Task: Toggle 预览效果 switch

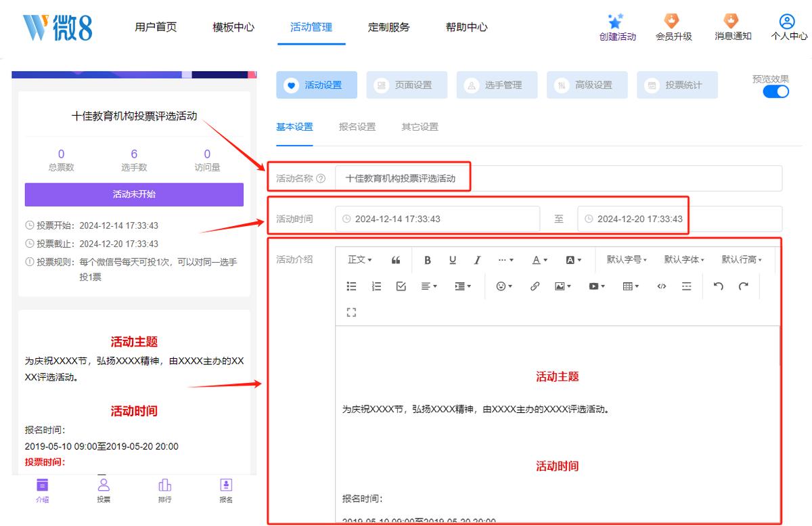Action: (776, 91)
